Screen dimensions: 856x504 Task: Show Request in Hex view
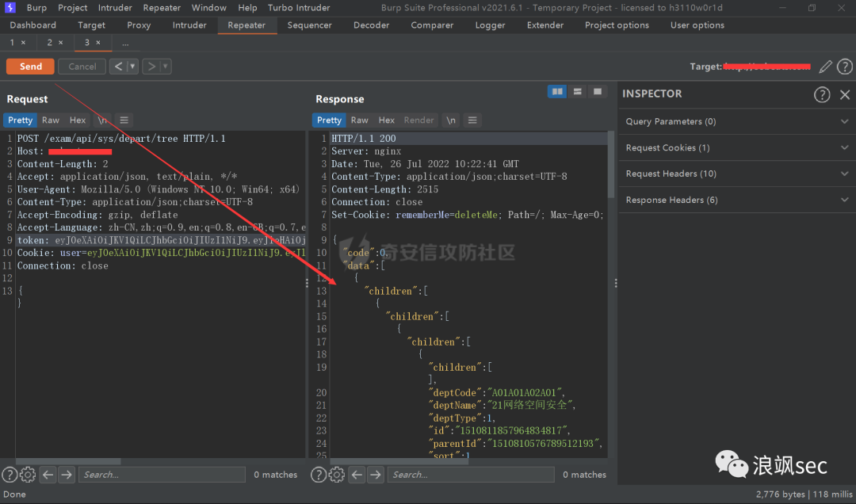point(78,120)
